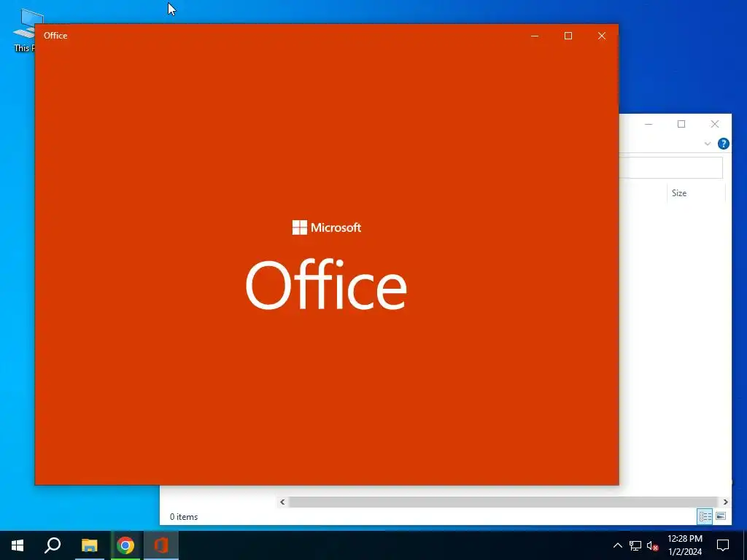This screenshot has width=747, height=560.
Task: Open the This PC desktop icon
Action: 26,29
